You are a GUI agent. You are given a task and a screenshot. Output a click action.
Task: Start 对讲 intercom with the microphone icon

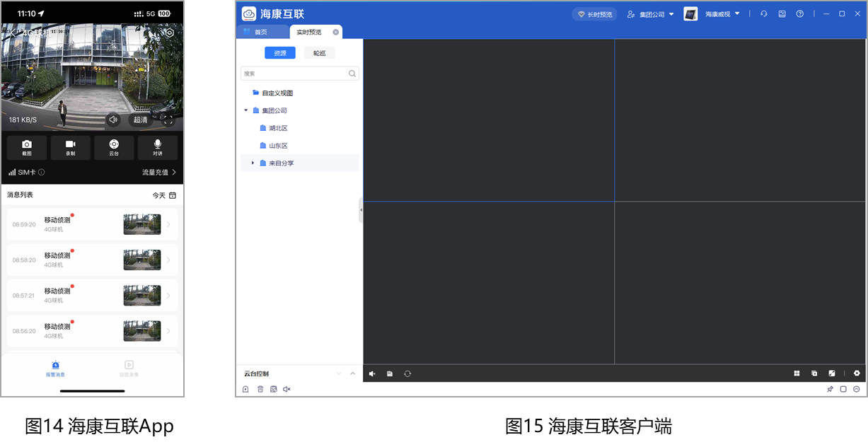tap(157, 147)
